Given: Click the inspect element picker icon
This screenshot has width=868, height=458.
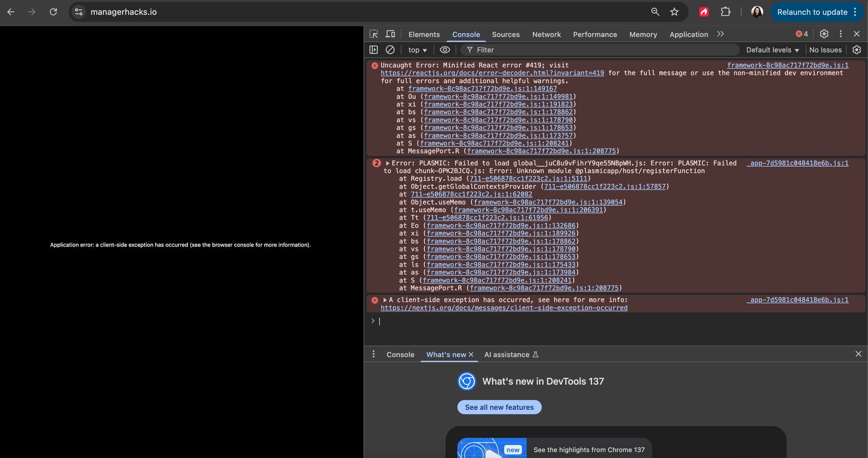Looking at the screenshot, I should coord(373,34).
